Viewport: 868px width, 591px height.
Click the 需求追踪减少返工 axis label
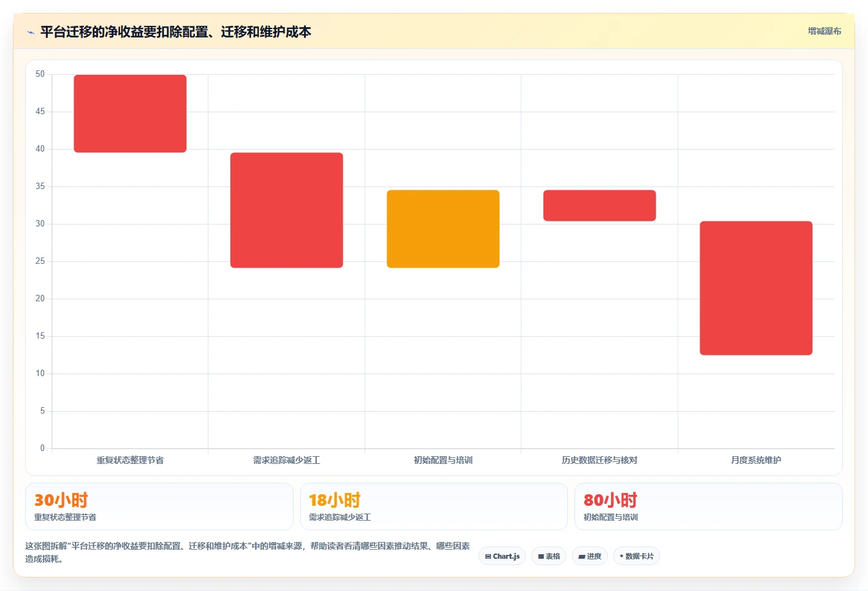[x=287, y=460]
